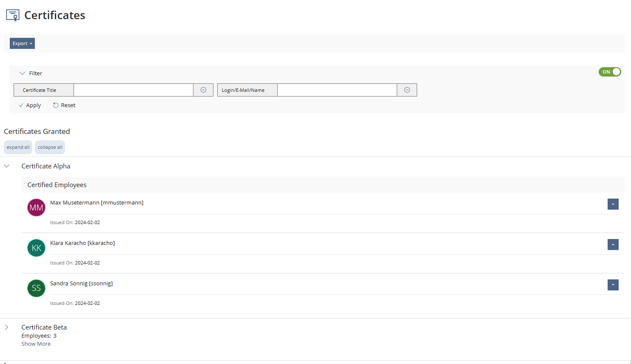Click Max Musetermann's MM avatar
631x364 pixels.
pos(36,208)
